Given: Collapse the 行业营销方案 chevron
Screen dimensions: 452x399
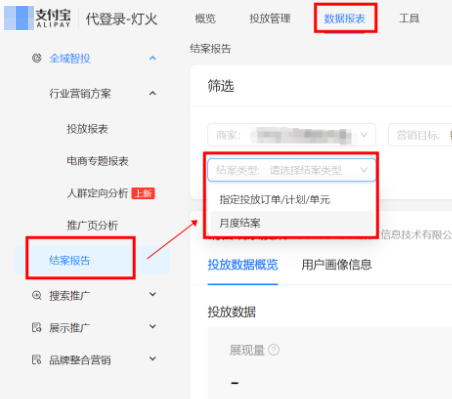Looking at the screenshot, I should [153, 93].
